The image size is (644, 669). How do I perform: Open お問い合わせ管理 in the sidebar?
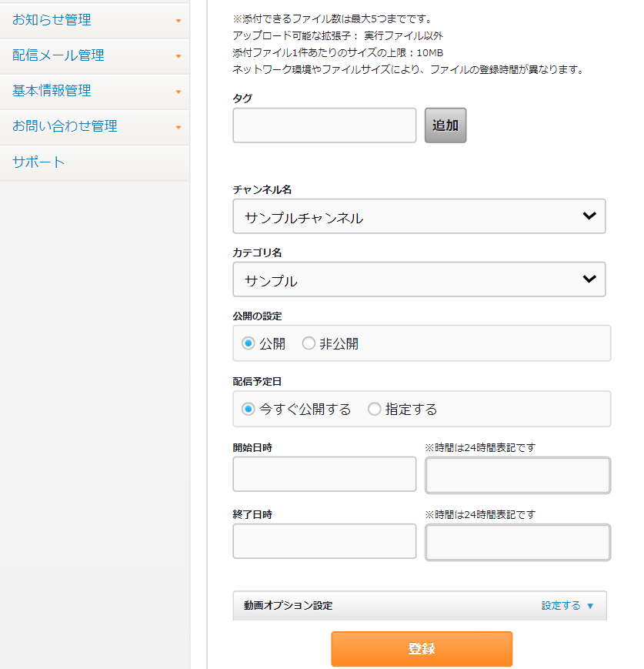pos(65,126)
